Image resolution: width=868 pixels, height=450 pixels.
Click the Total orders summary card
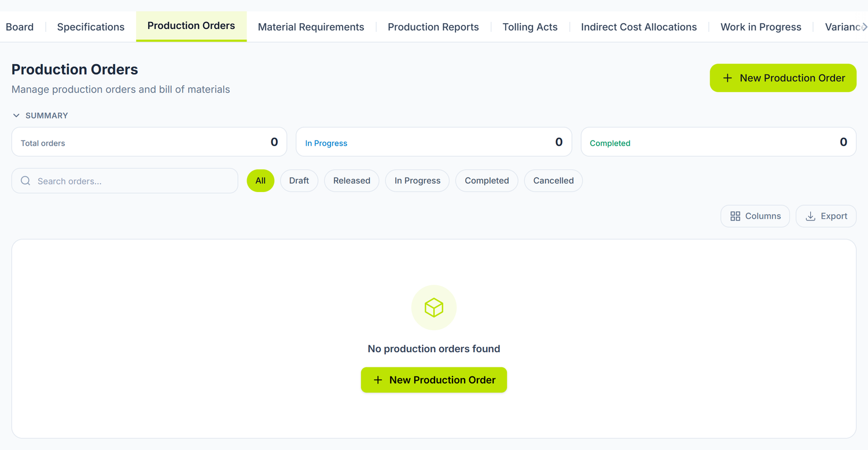coord(149,142)
